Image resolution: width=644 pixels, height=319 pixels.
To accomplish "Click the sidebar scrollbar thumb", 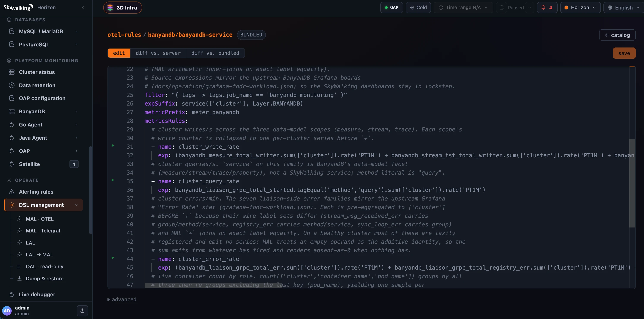I will click(x=90, y=190).
